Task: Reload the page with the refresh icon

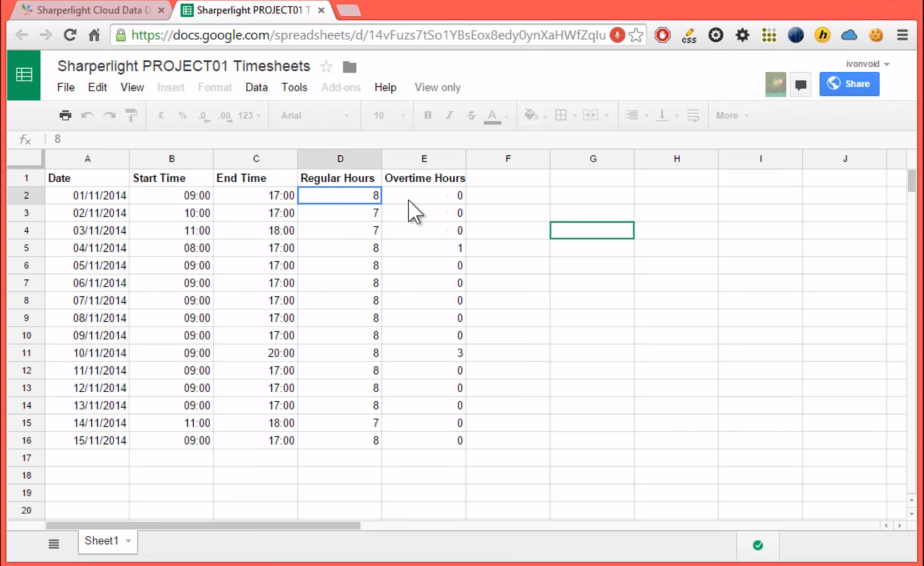Action: [x=69, y=35]
